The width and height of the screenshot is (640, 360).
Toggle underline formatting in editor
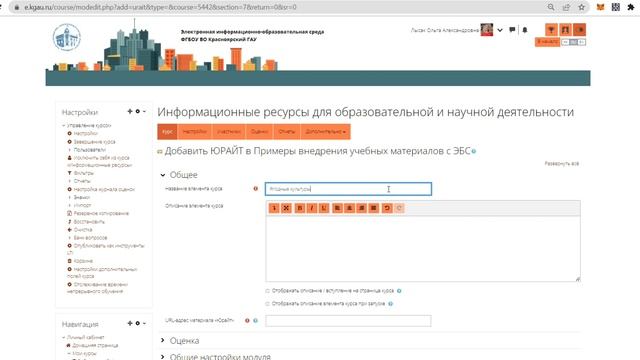(x=324, y=208)
